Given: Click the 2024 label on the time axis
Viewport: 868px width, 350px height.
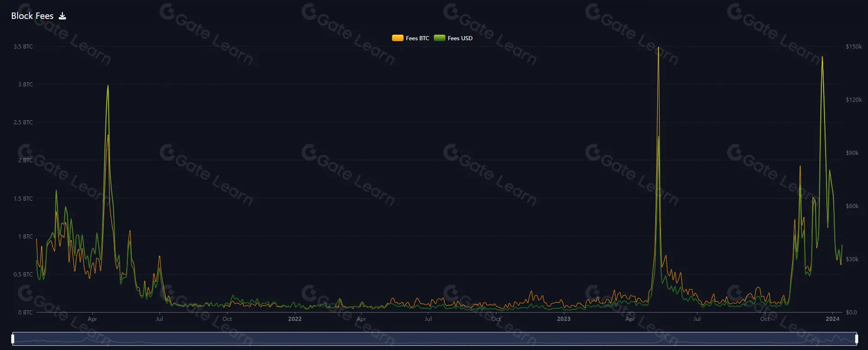Looking at the screenshot, I should pos(832,319).
